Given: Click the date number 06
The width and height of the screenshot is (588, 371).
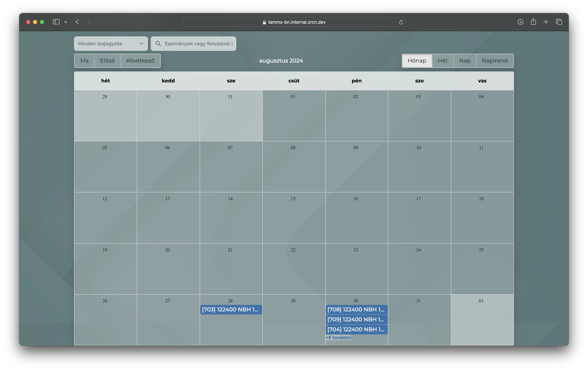Looking at the screenshot, I should [168, 148].
